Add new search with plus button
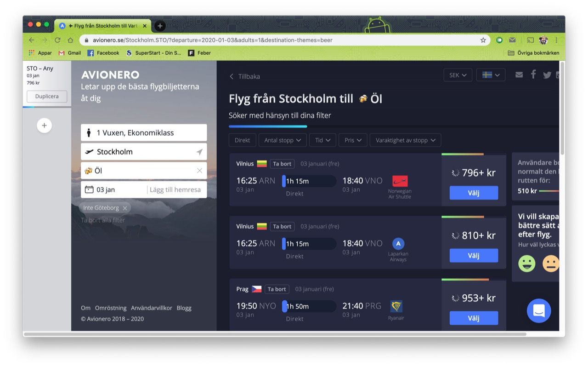Image resolution: width=588 pixels, height=367 pixels. tap(45, 125)
